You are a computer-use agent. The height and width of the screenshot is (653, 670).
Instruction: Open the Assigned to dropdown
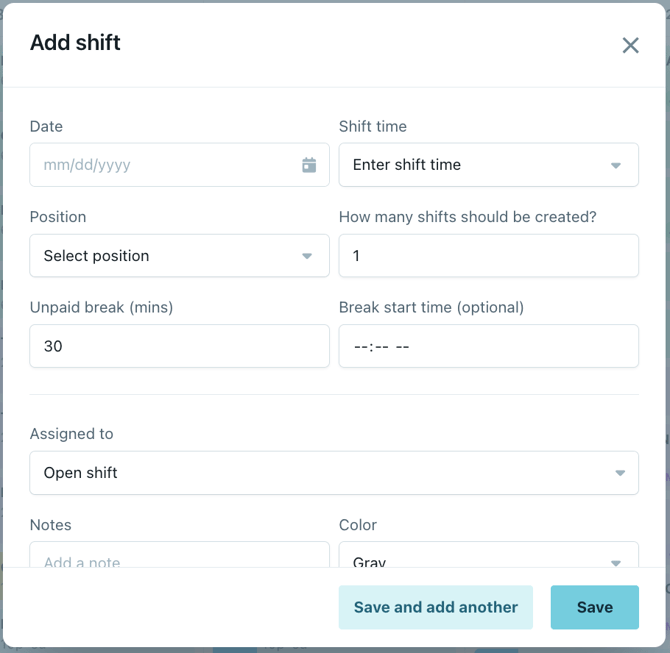(334, 473)
